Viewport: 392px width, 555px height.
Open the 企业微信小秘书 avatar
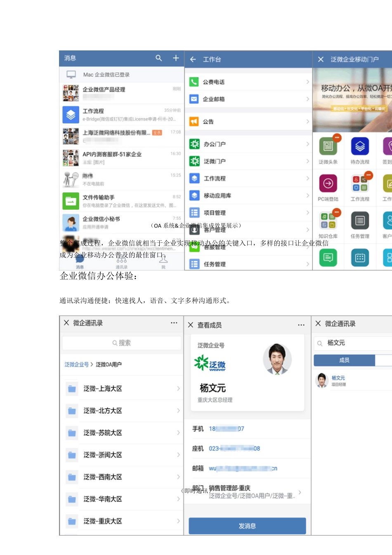[71, 223]
